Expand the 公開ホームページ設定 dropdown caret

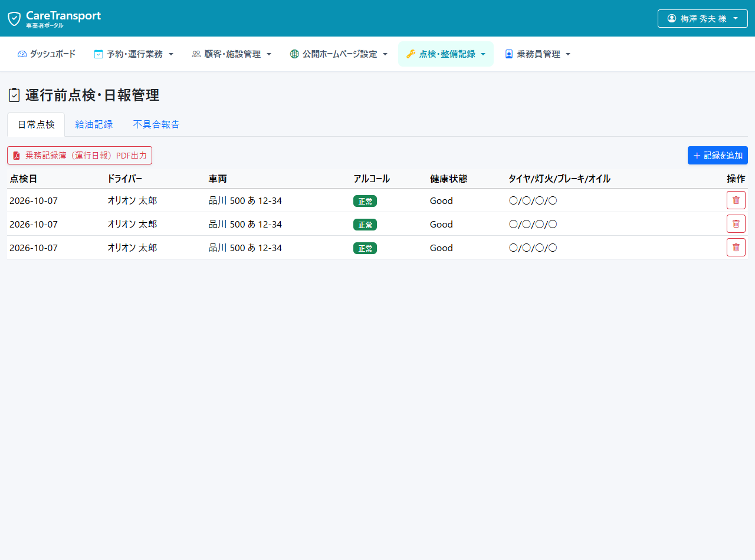[385, 54]
